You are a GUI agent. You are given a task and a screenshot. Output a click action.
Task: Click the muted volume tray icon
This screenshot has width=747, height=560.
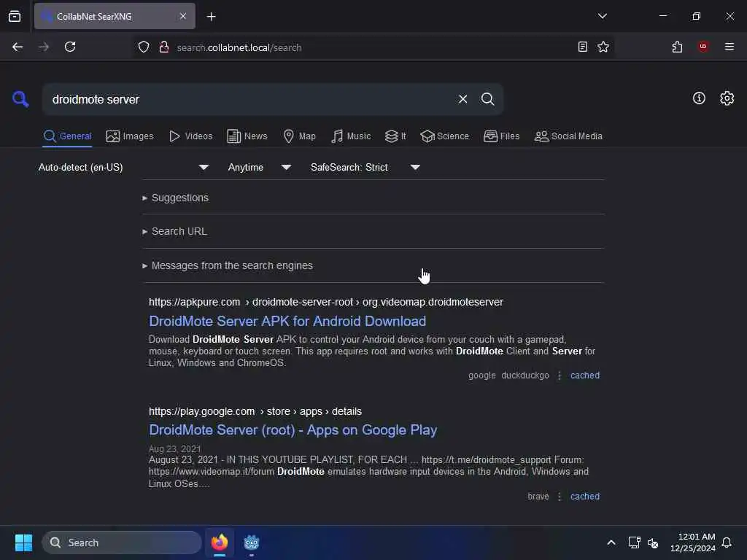(653, 542)
